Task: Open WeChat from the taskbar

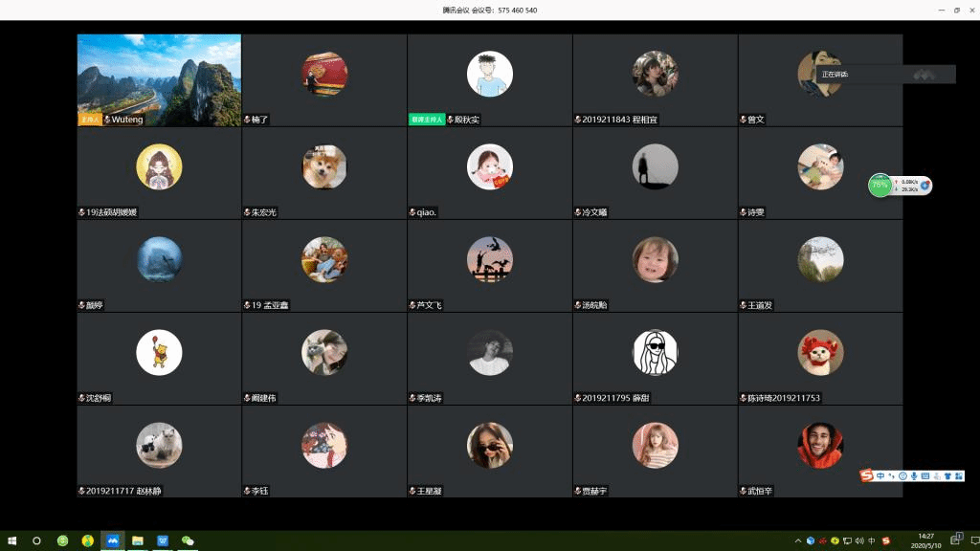Action: point(188,540)
